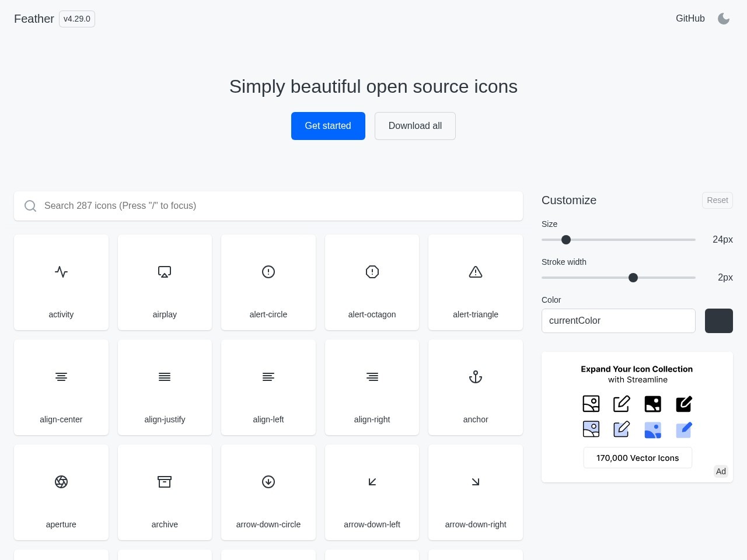Open the Streamline ad icon thumbnails
The image size is (747, 560).
(637, 416)
